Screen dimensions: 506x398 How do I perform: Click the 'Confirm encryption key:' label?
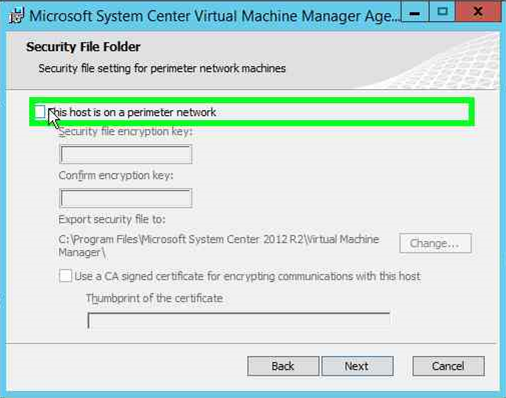(116, 175)
